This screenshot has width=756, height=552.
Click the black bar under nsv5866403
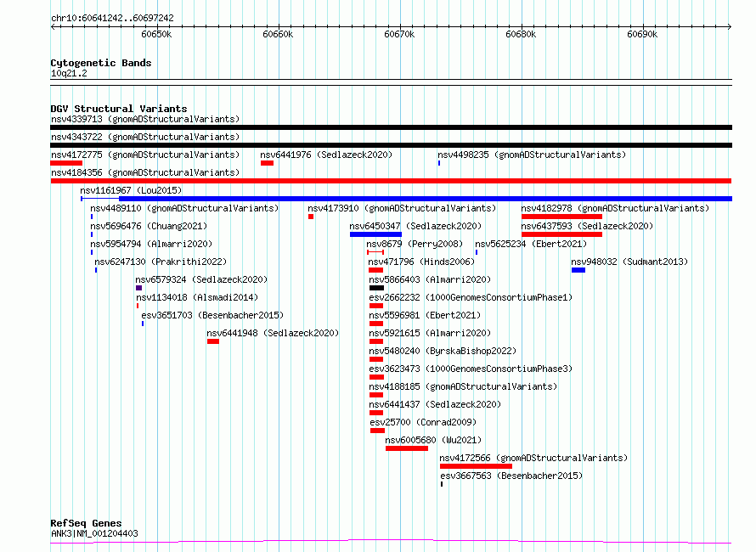click(x=376, y=288)
